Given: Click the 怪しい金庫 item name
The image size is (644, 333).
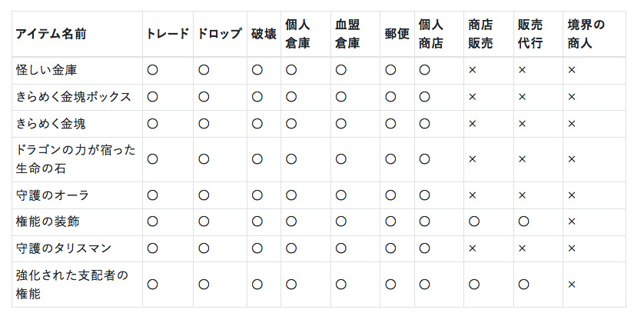Looking at the screenshot, I should (46, 70).
